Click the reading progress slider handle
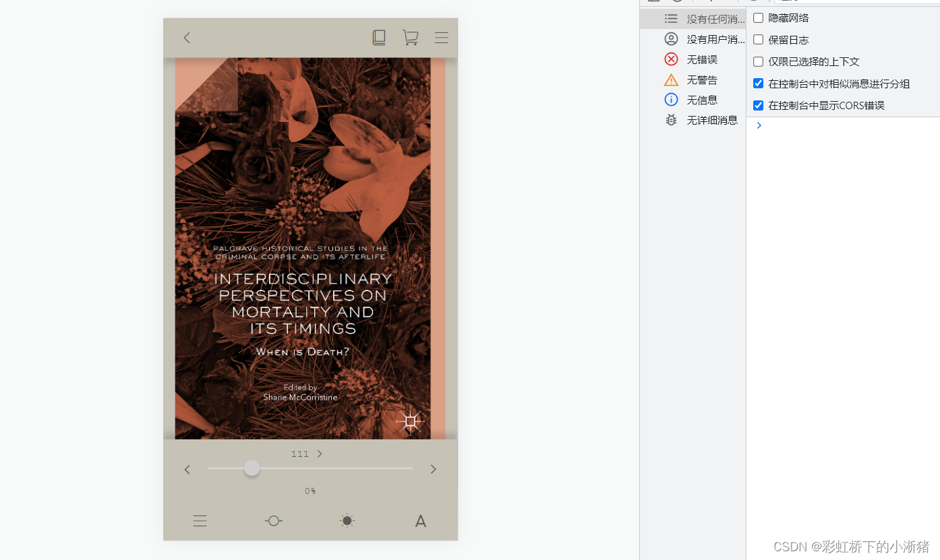 point(252,468)
